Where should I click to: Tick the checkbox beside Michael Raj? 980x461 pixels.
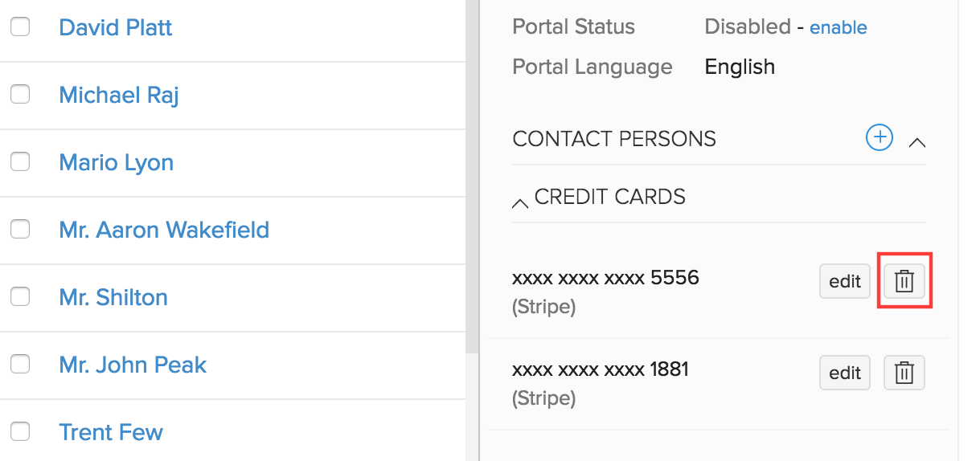point(20,95)
